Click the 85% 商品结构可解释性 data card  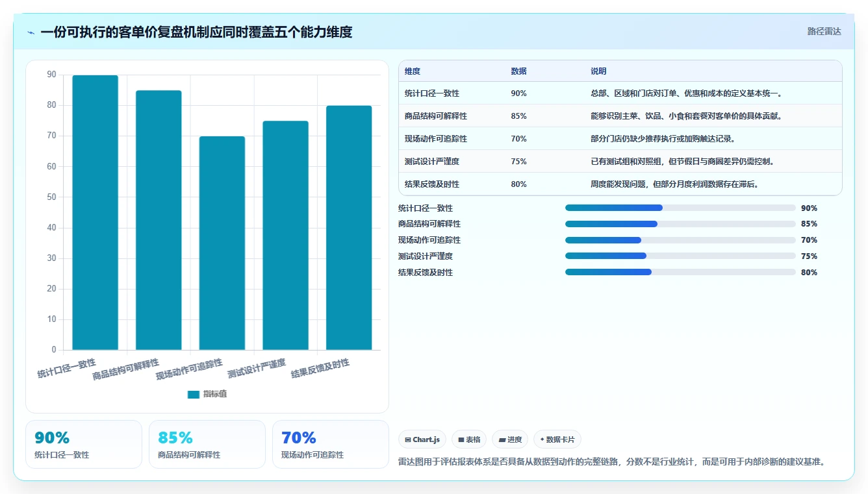207,444
